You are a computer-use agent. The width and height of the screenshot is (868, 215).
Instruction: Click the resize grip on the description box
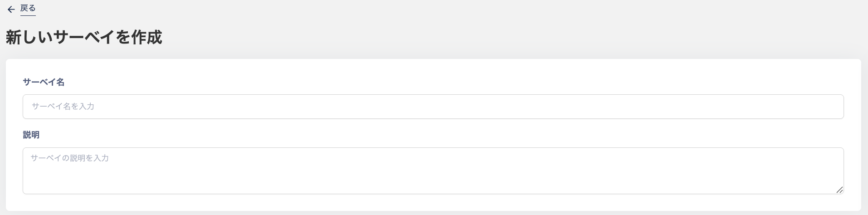839,190
